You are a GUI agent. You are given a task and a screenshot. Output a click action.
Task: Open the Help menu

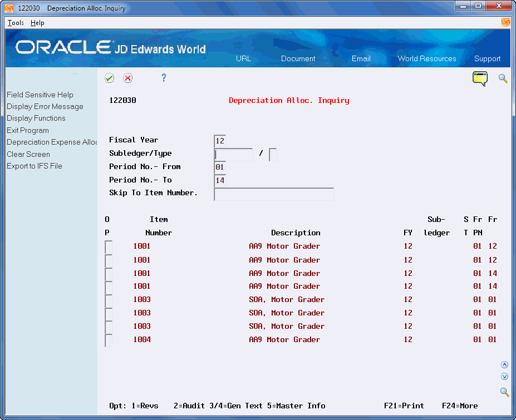(x=37, y=23)
